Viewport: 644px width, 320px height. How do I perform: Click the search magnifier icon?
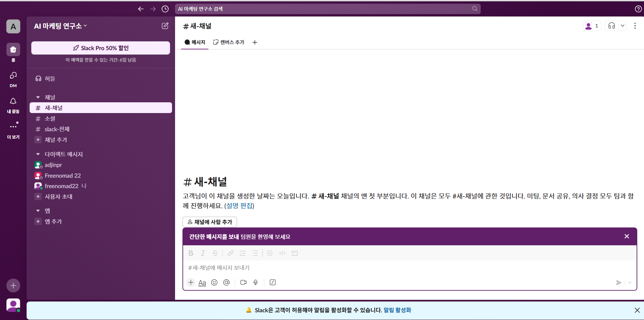tap(475, 9)
